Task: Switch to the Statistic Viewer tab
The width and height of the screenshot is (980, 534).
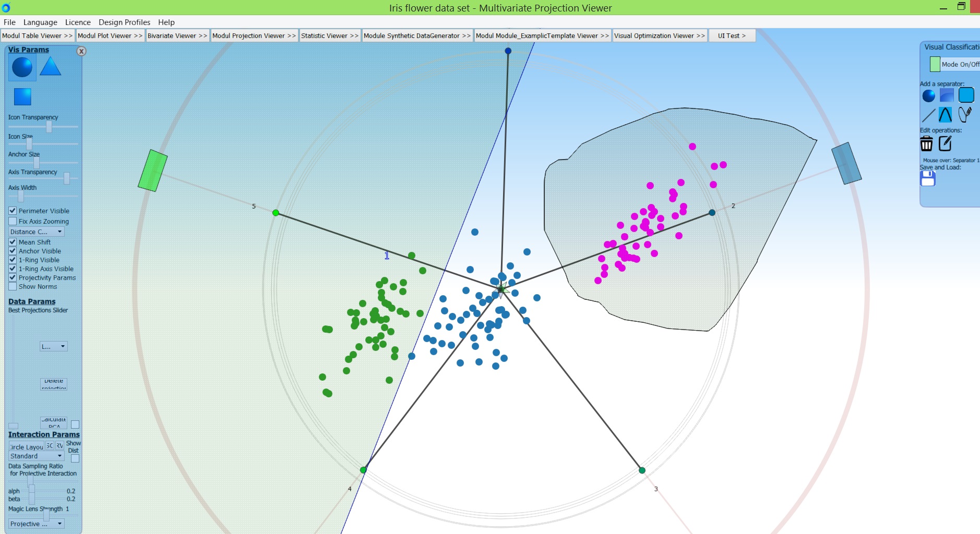Action: [x=329, y=35]
